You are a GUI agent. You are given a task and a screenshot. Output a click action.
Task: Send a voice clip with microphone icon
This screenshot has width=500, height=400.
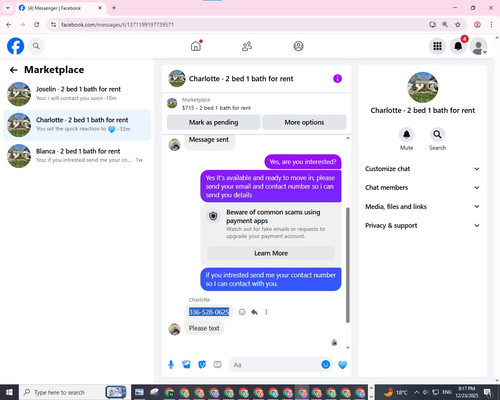click(x=171, y=365)
